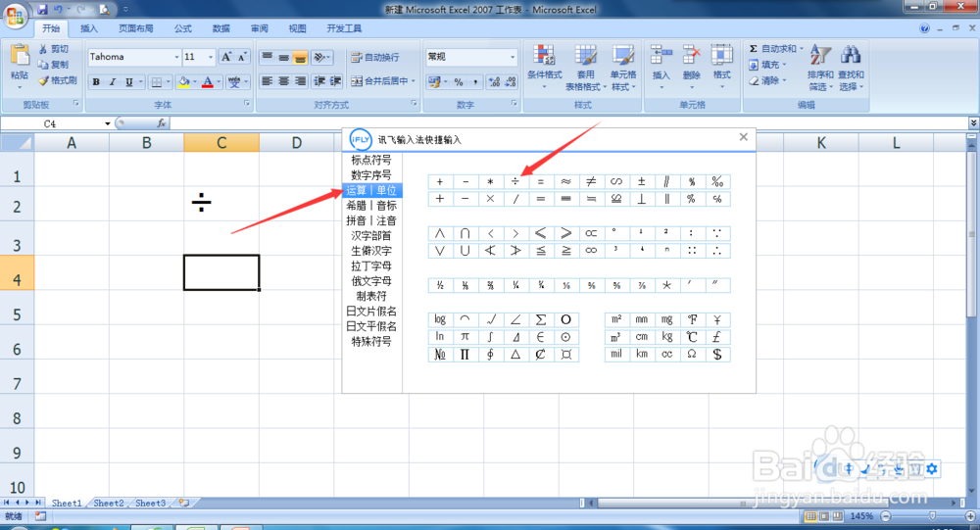Image resolution: width=980 pixels, height=530 pixels.
Task: Switch to the 视图 ribbon tab
Action: (298, 28)
